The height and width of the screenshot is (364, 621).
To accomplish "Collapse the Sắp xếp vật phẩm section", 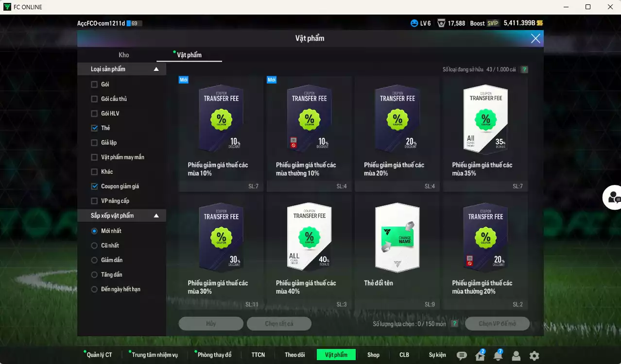I will coord(156,215).
